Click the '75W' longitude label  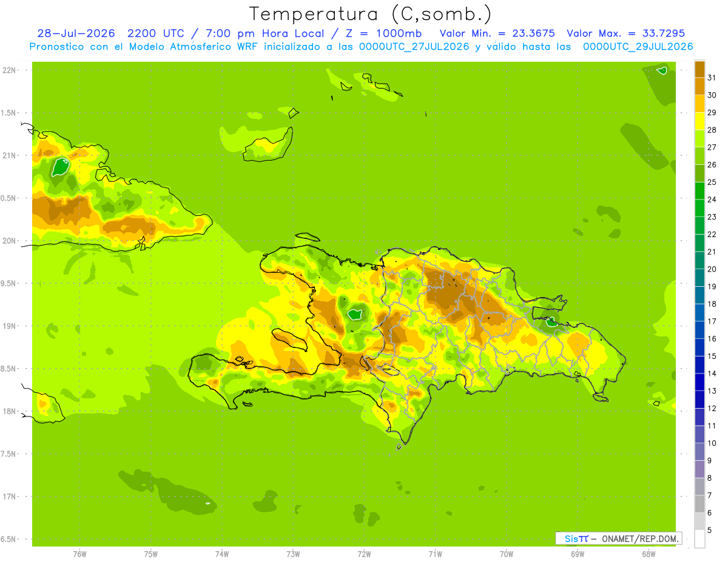pyautogui.click(x=151, y=554)
